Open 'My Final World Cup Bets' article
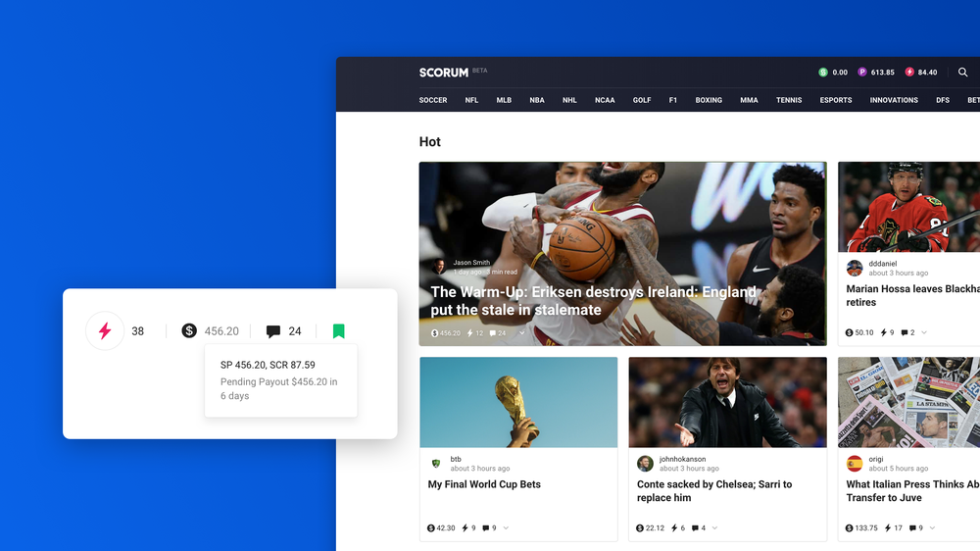The height and width of the screenshot is (551, 980). coord(484,484)
